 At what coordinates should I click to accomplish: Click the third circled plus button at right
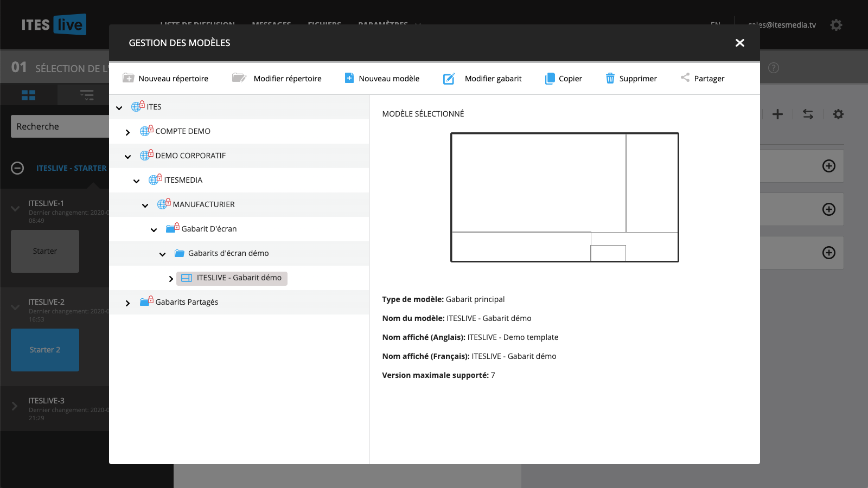[x=829, y=253]
